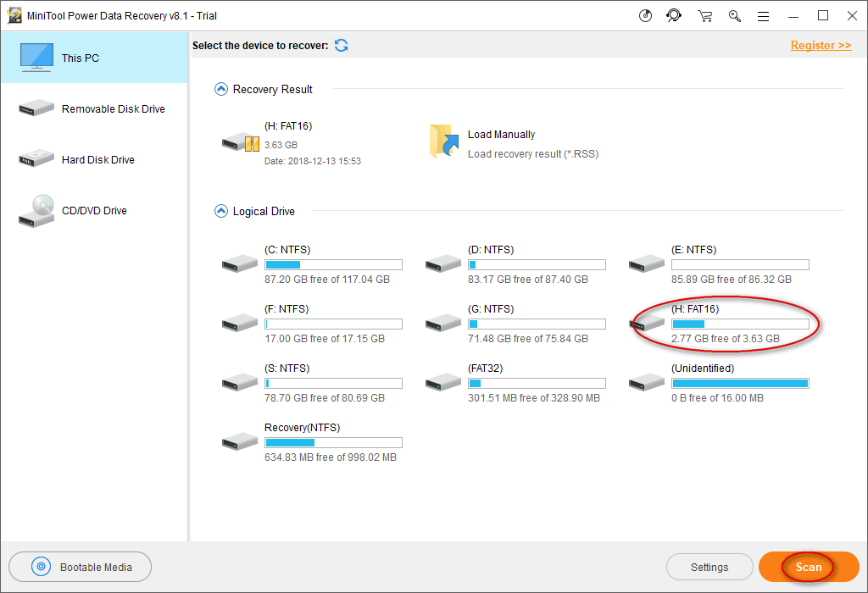Image resolution: width=868 pixels, height=593 pixels.
Task: Click Load Manually label
Action: click(502, 135)
